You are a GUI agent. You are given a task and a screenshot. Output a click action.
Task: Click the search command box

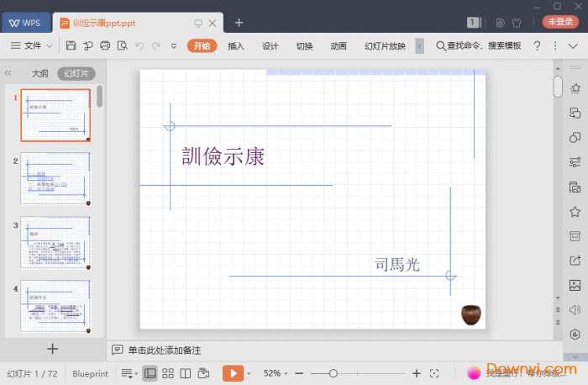(x=479, y=45)
